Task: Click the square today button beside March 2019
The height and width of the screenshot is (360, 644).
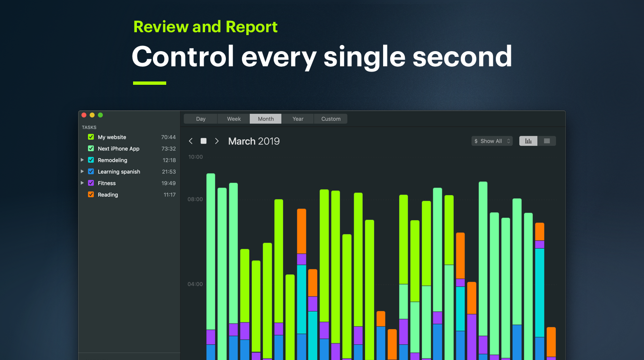Action: pyautogui.click(x=204, y=141)
